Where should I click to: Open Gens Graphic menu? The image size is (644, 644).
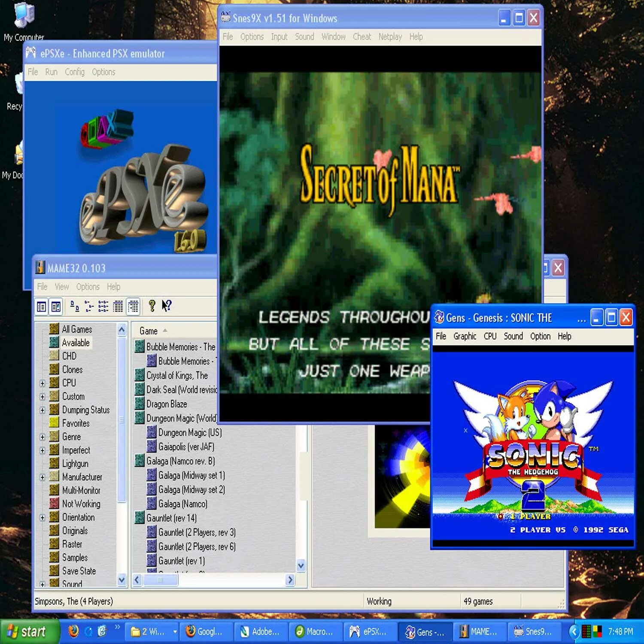point(465,336)
